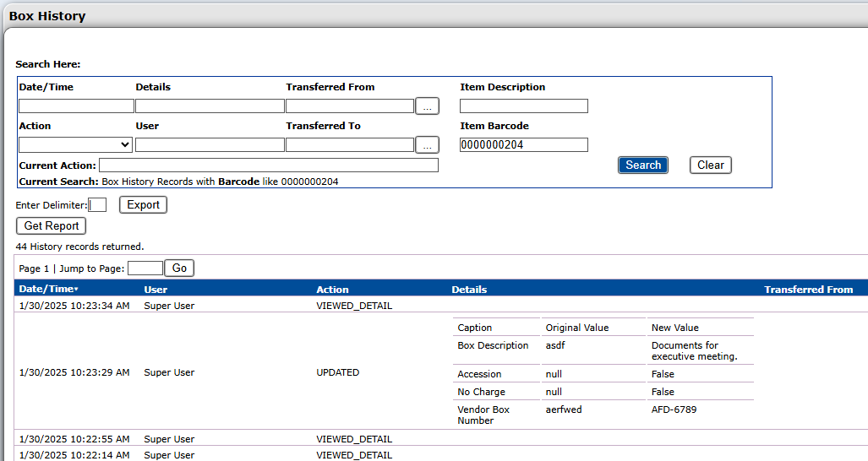
Task: Sort by Date/Time column header
Action: tap(46, 290)
